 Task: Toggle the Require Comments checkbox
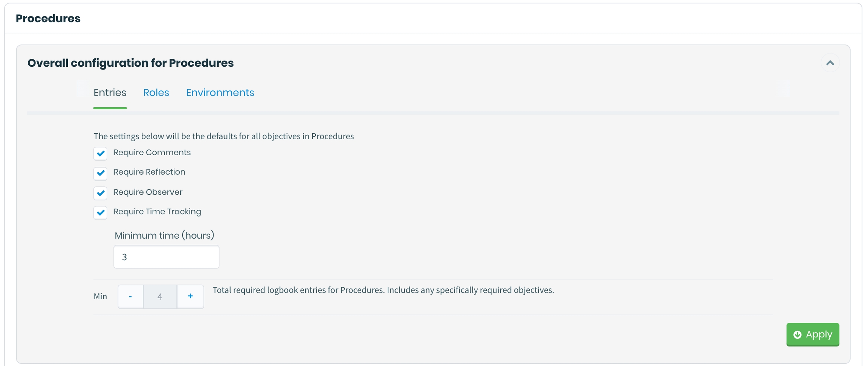click(x=101, y=153)
